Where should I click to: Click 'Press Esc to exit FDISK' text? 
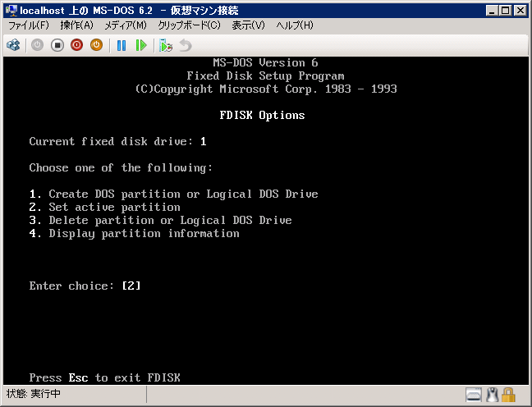click(x=104, y=377)
